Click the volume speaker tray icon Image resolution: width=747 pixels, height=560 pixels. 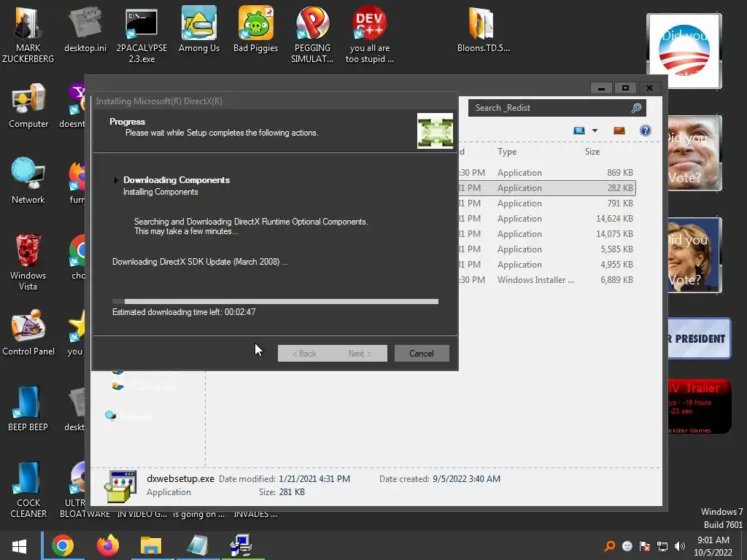click(x=680, y=546)
